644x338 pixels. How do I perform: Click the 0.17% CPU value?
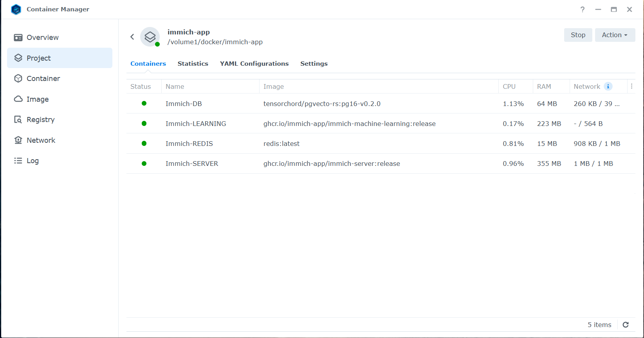[x=513, y=124]
